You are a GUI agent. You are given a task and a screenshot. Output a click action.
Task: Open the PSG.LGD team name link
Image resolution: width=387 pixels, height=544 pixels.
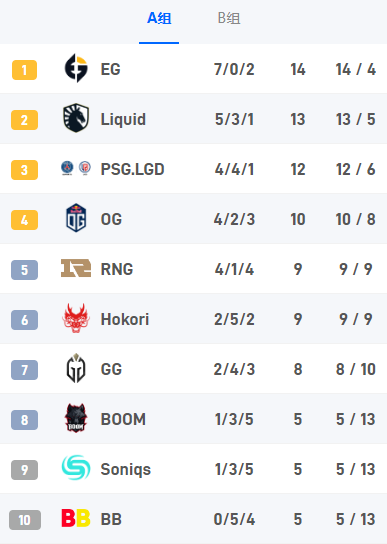(132, 169)
